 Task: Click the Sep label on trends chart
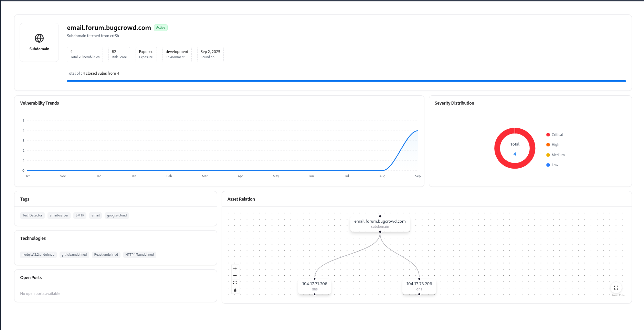tap(418, 176)
